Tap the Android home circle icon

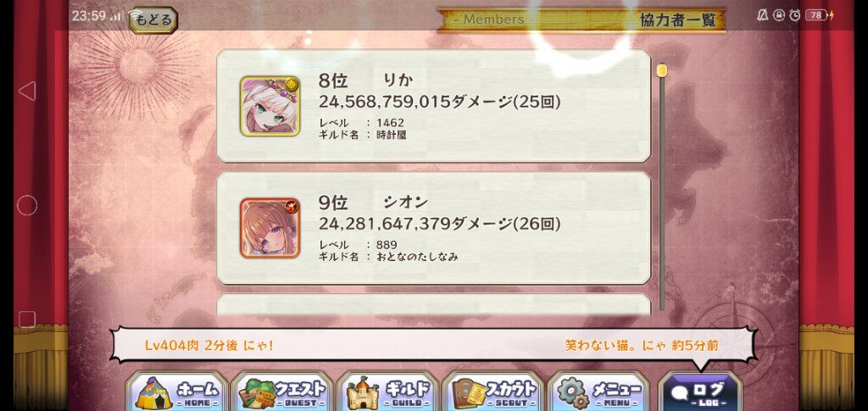27,205
